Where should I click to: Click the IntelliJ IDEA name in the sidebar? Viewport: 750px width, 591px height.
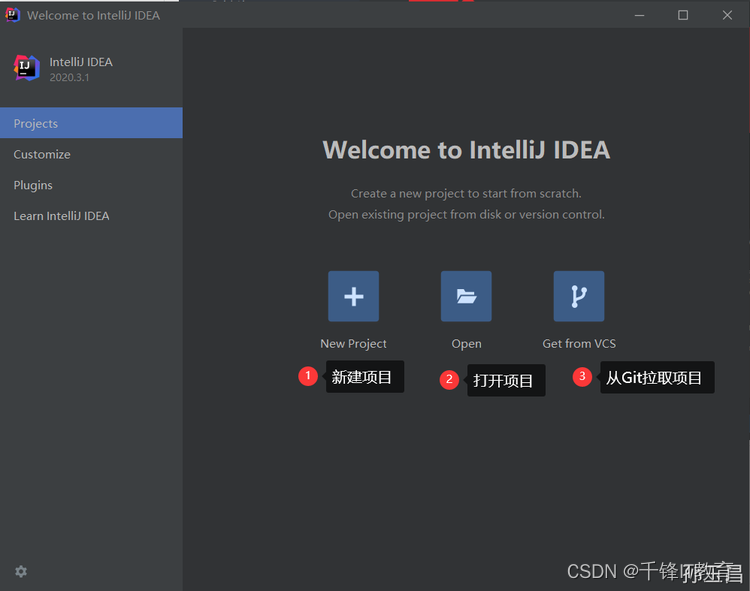81,62
